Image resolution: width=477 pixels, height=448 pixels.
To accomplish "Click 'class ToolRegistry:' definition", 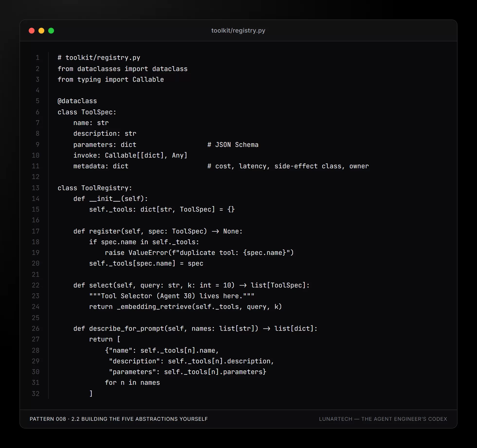I will pos(95,188).
